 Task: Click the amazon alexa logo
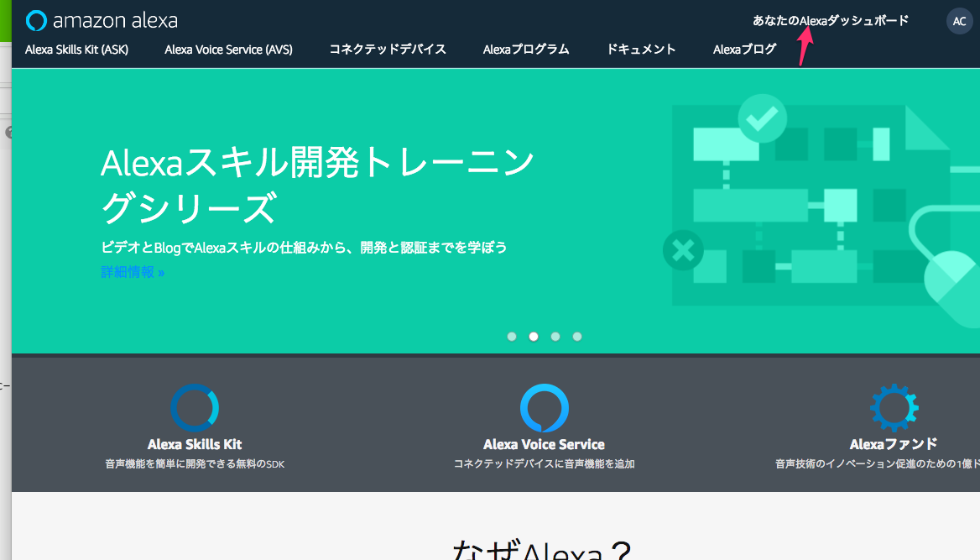click(101, 19)
